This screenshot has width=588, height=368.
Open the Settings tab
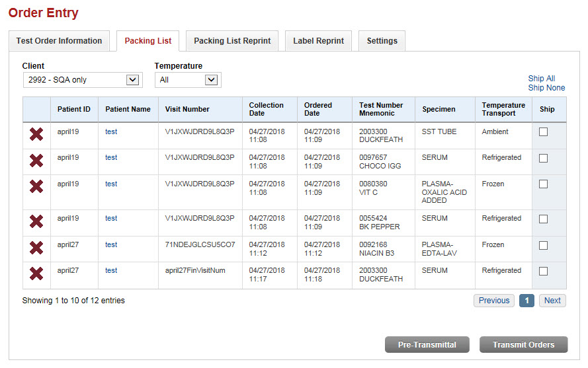click(382, 41)
